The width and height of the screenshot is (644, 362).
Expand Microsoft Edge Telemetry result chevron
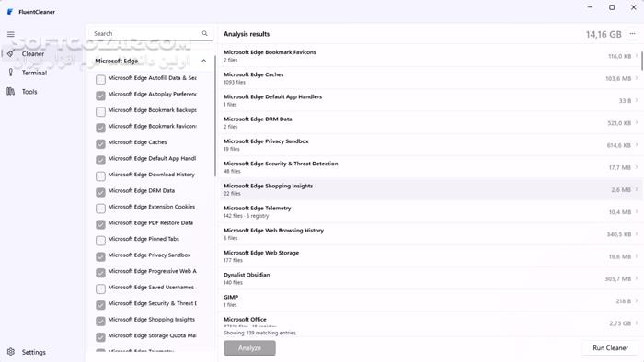pos(637,211)
